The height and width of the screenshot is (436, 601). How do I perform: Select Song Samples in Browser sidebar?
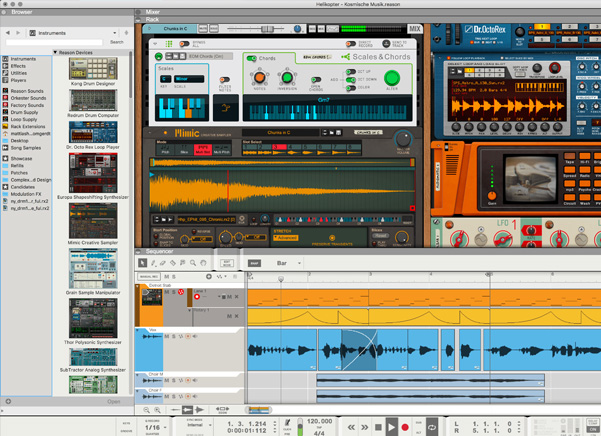point(26,148)
